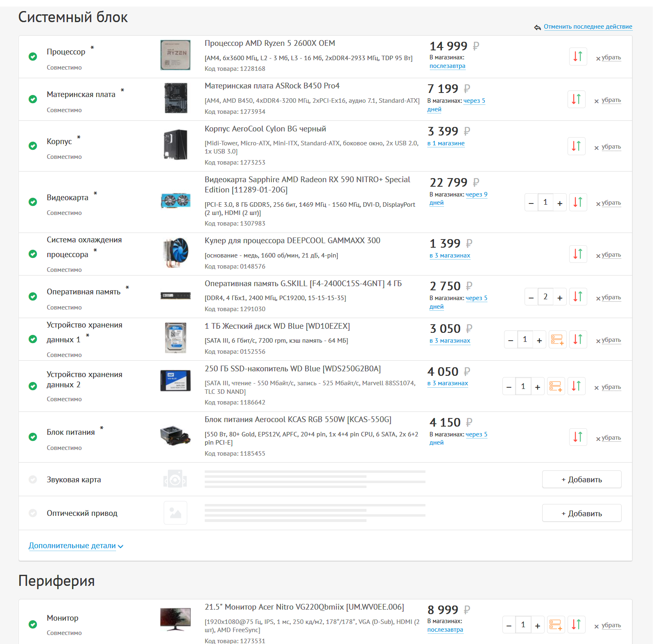Open cooler availability link в 3 магазинах
656x644 pixels.
450,255
